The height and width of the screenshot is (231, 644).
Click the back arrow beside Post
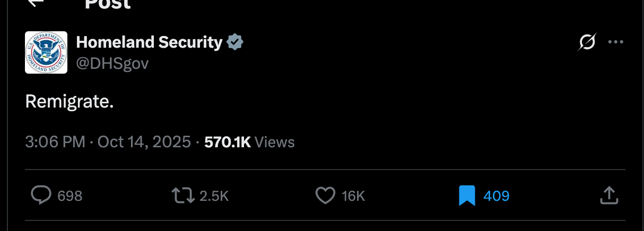point(35,3)
